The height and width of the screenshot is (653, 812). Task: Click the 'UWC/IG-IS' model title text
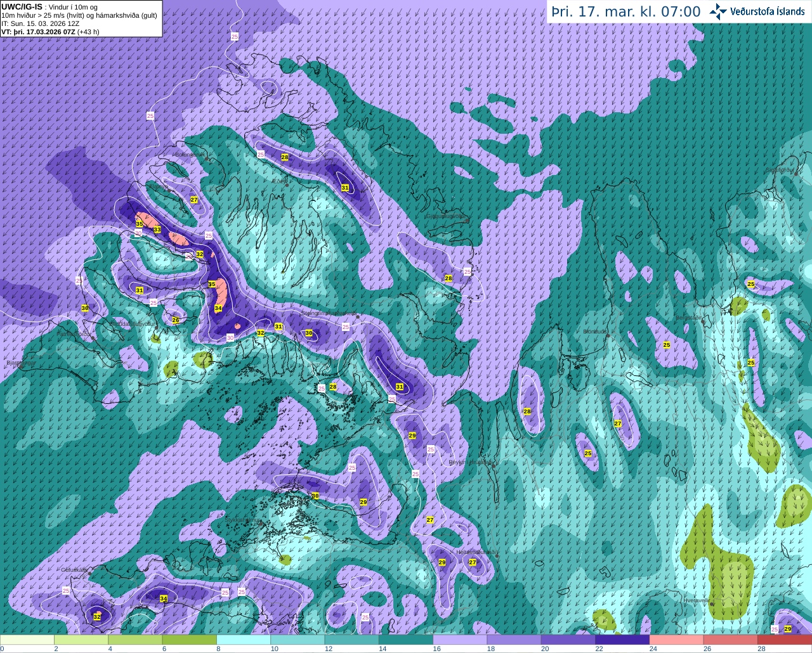[x=22, y=6]
